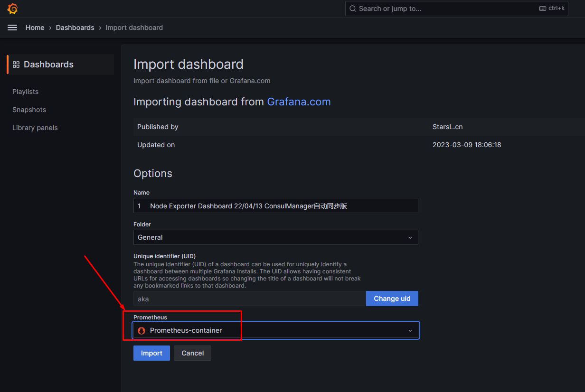Open the Prometheus-container data source selector

276,330
